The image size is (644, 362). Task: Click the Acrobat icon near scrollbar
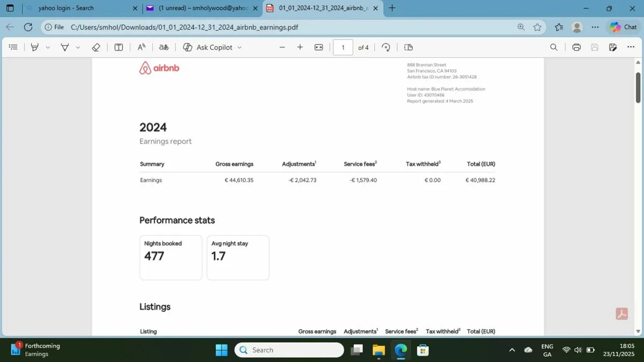[621, 314]
